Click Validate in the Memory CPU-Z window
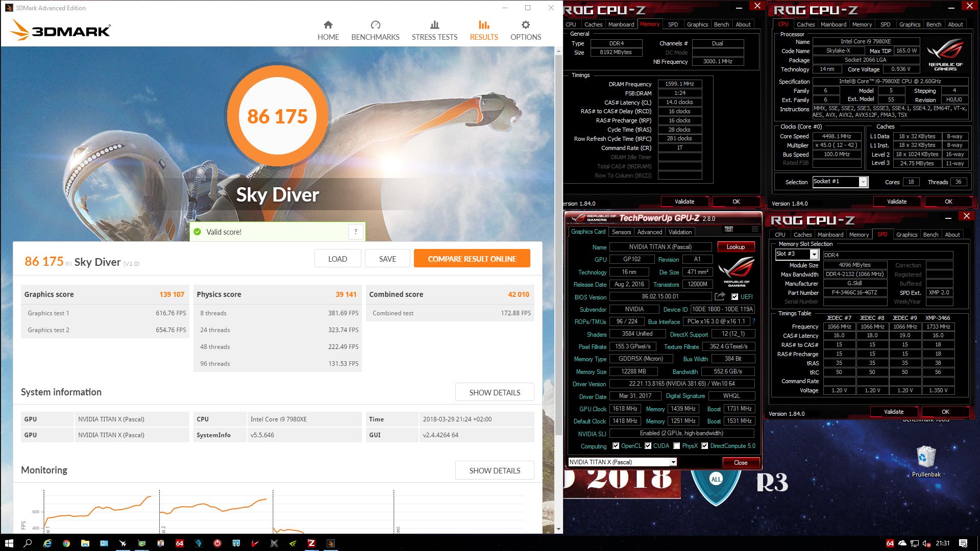980x551 pixels. (684, 202)
